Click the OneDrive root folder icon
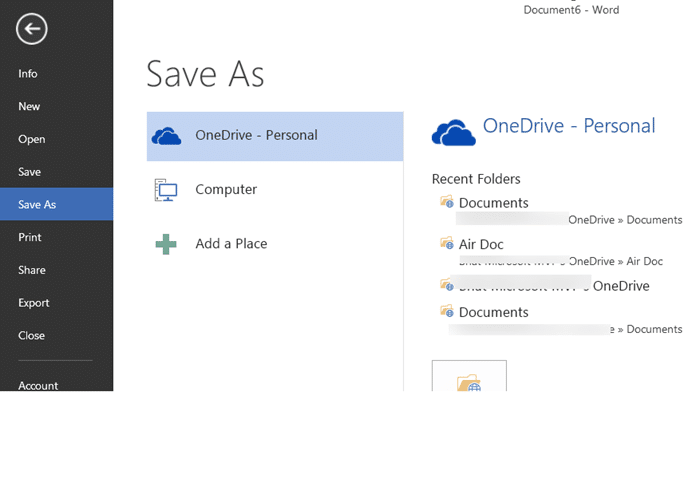This screenshot has height=479, width=700. [447, 285]
